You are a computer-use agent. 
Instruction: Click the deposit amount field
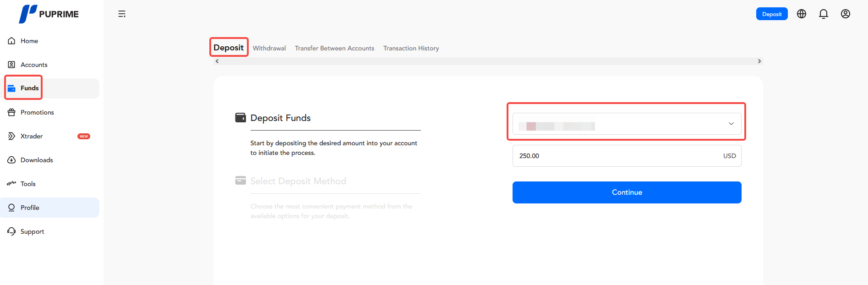click(x=614, y=156)
